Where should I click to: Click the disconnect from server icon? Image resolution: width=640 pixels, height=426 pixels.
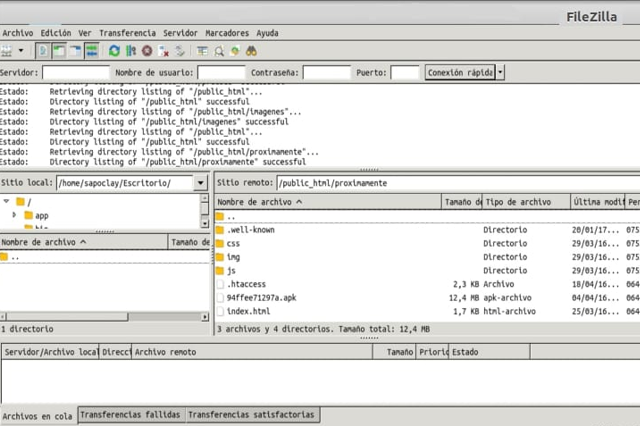(163, 50)
